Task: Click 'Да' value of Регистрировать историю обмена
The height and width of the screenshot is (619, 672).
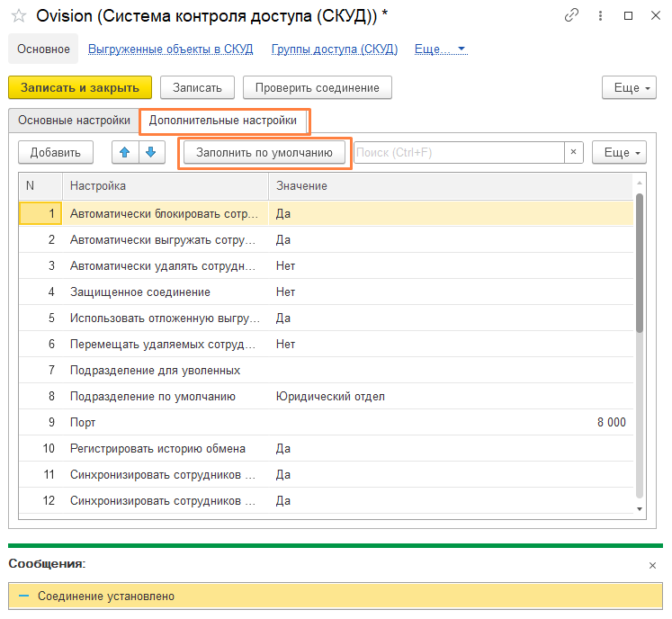Action: pyautogui.click(x=451, y=449)
